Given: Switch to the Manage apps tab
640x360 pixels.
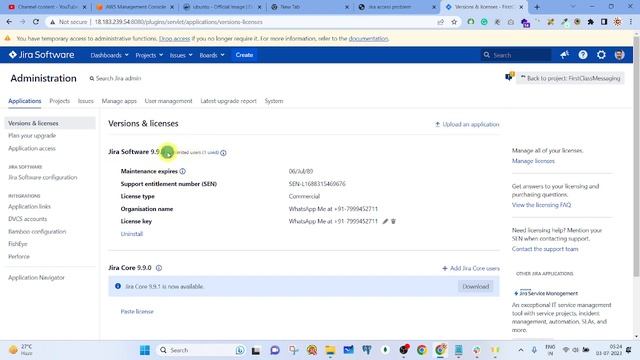Looking at the screenshot, I should (119, 101).
